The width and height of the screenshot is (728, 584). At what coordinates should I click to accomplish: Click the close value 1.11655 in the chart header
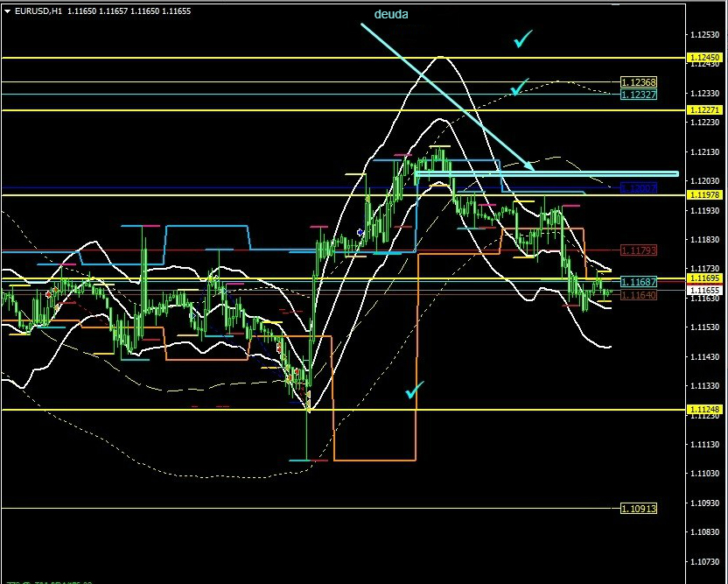click(176, 11)
